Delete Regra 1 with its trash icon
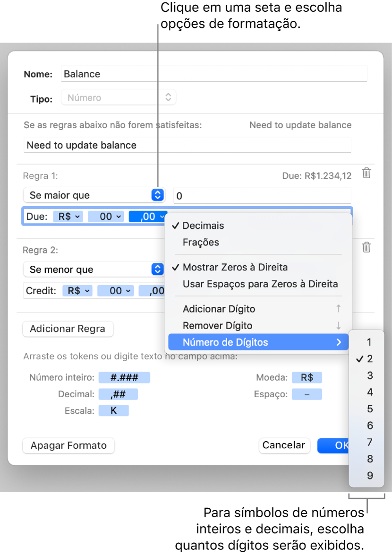This screenshot has width=392, height=557. (x=366, y=173)
